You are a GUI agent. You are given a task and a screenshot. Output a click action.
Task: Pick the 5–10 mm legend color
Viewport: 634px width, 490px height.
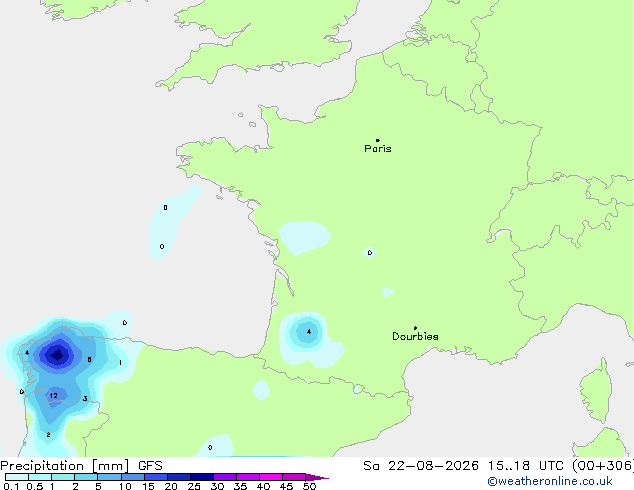click(109, 477)
